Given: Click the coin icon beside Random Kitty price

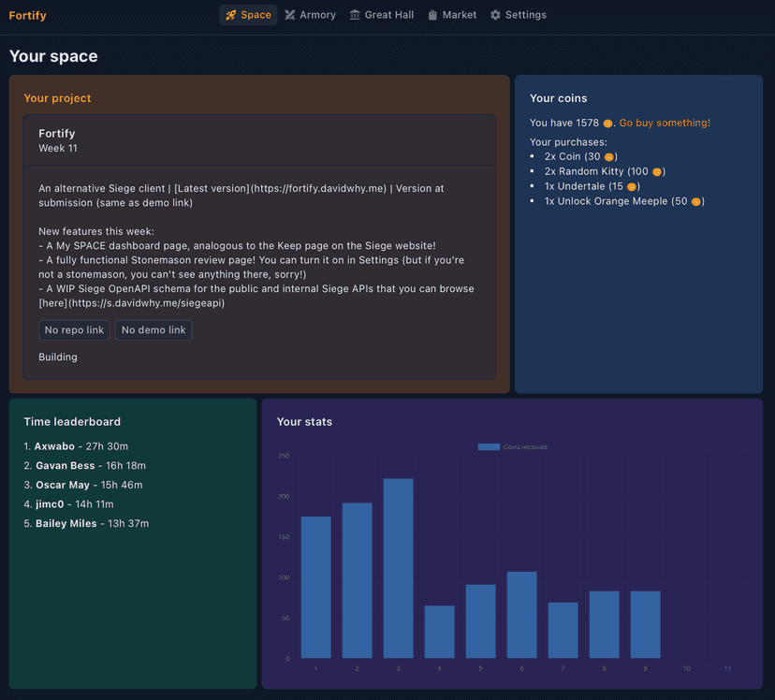Looking at the screenshot, I should tap(657, 172).
